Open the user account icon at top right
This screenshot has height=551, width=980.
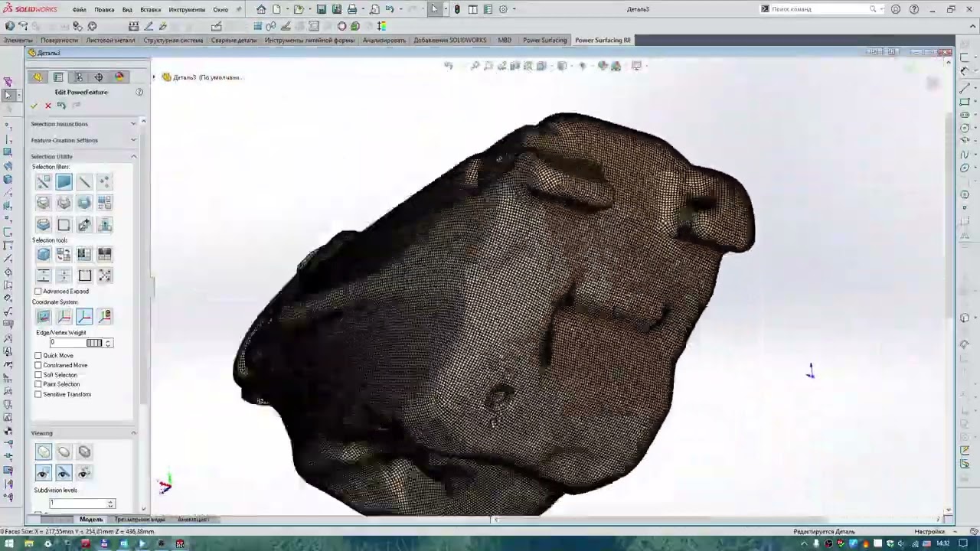[896, 9]
